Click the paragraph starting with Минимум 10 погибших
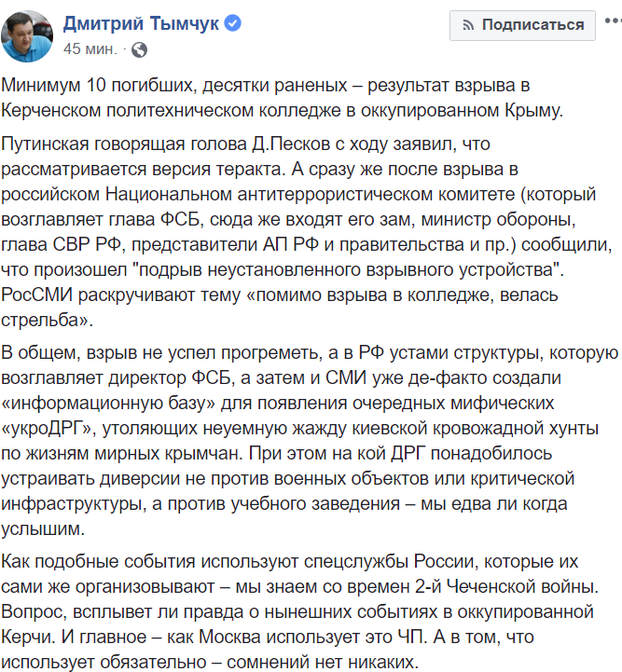Screen dimensions: 622x672 point(282,98)
